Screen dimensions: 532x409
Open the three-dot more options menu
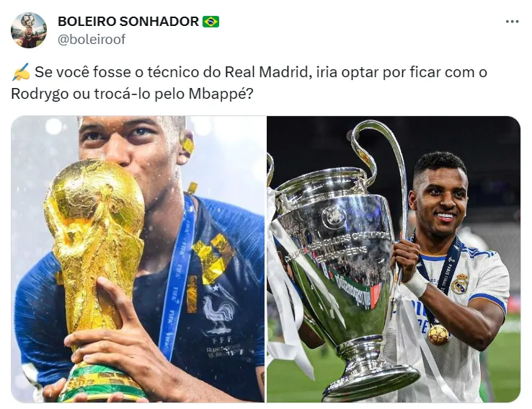click(512, 22)
